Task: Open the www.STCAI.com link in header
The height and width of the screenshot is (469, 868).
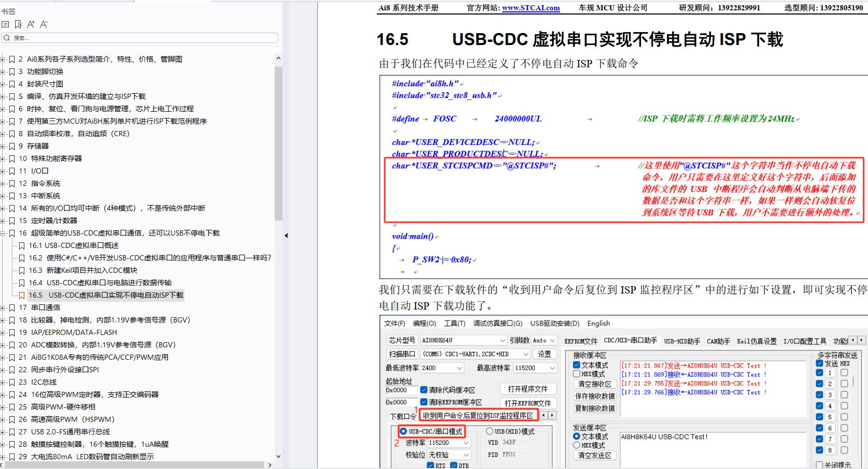Action: tap(531, 8)
